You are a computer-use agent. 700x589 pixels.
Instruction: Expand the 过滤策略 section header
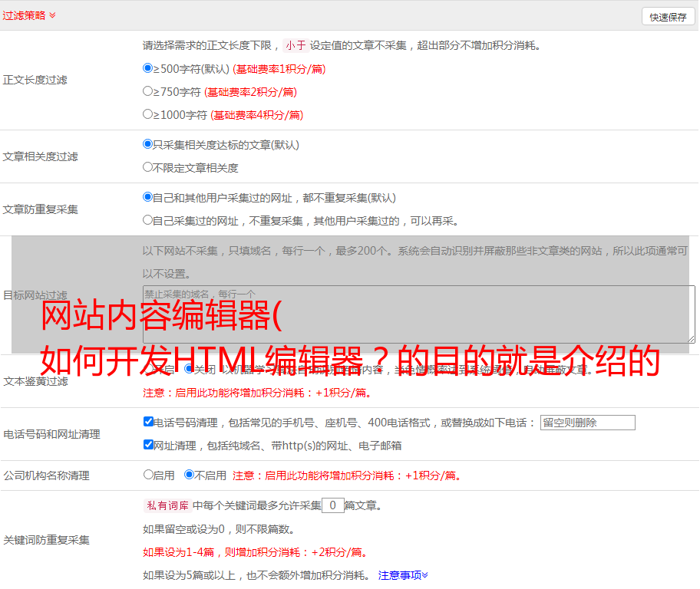(x=29, y=15)
